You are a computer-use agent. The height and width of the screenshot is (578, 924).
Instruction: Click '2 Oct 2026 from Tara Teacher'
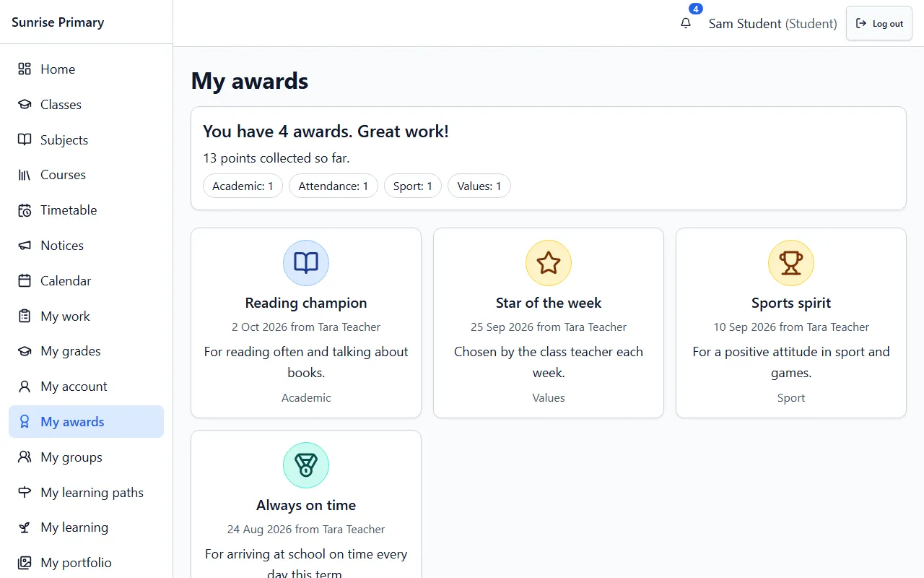(306, 327)
